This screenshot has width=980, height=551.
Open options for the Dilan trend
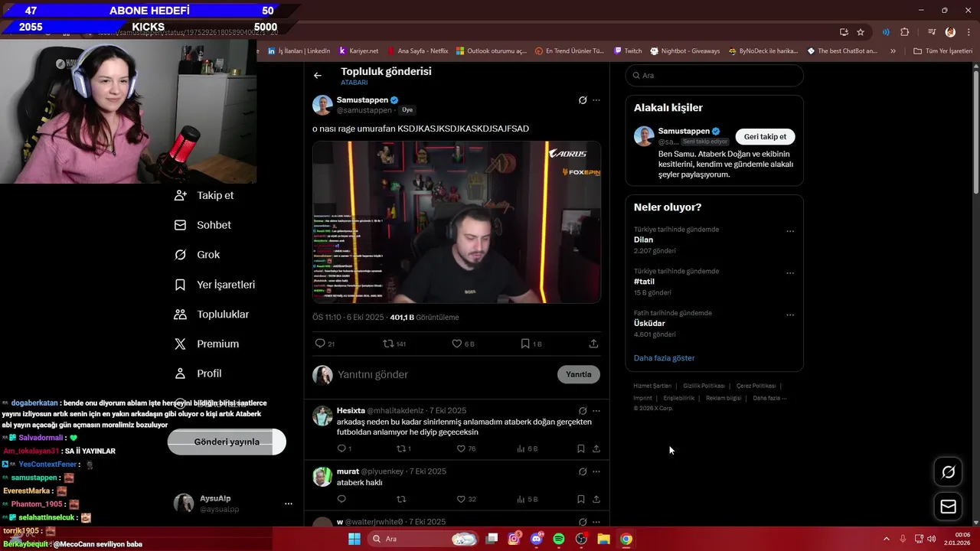tap(790, 231)
